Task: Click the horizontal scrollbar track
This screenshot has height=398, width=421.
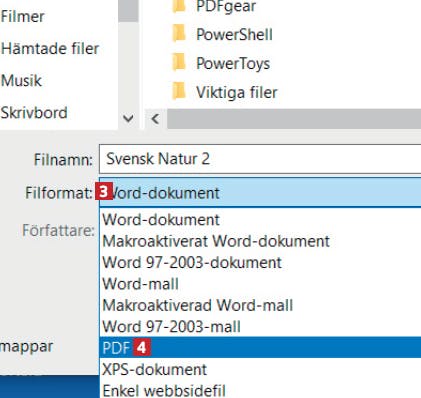Action: 294,119
